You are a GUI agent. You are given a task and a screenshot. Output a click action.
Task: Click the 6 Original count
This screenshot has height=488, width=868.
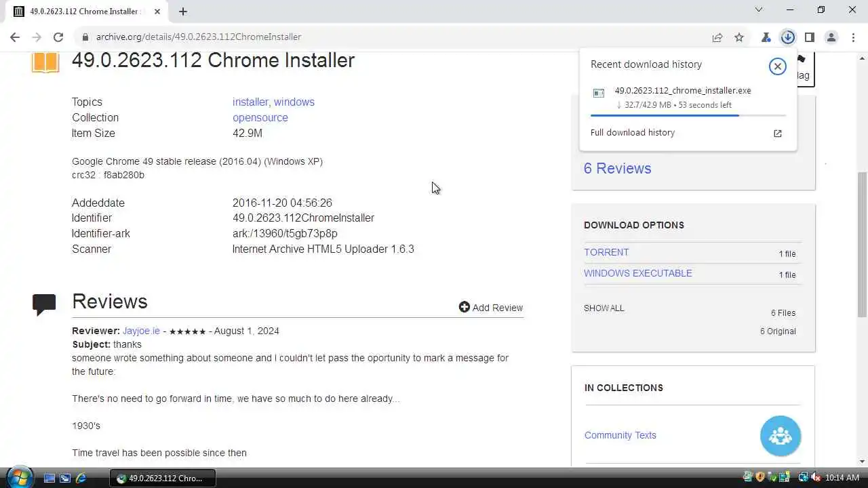point(778,331)
